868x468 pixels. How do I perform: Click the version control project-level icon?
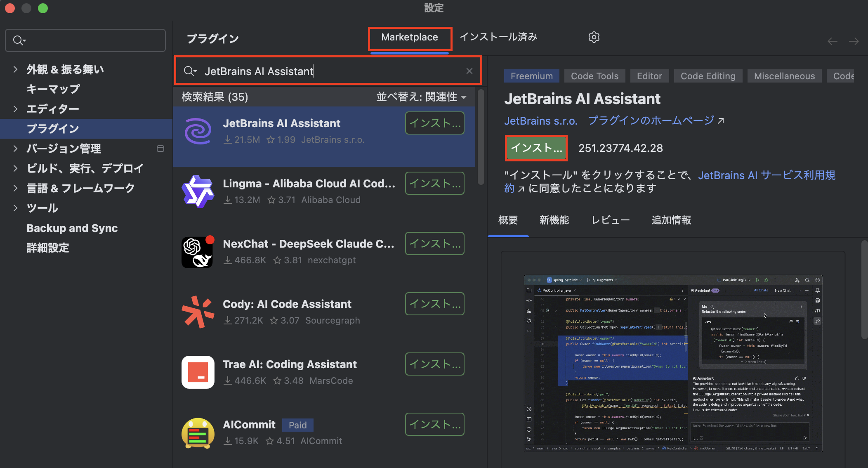coord(160,149)
